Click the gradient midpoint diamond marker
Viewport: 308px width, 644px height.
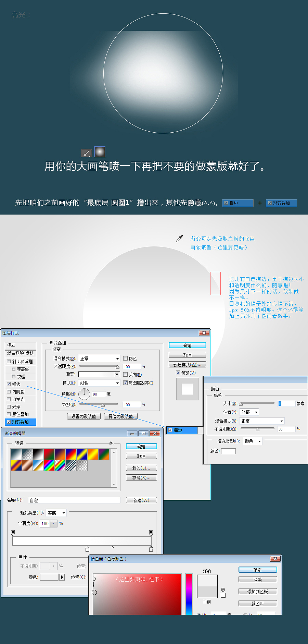[x=113, y=547]
